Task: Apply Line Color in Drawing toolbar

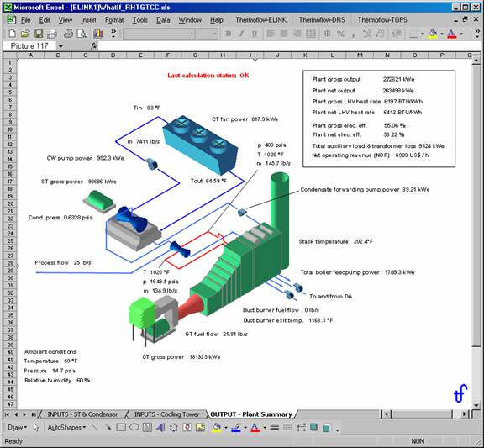Action: (x=236, y=427)
